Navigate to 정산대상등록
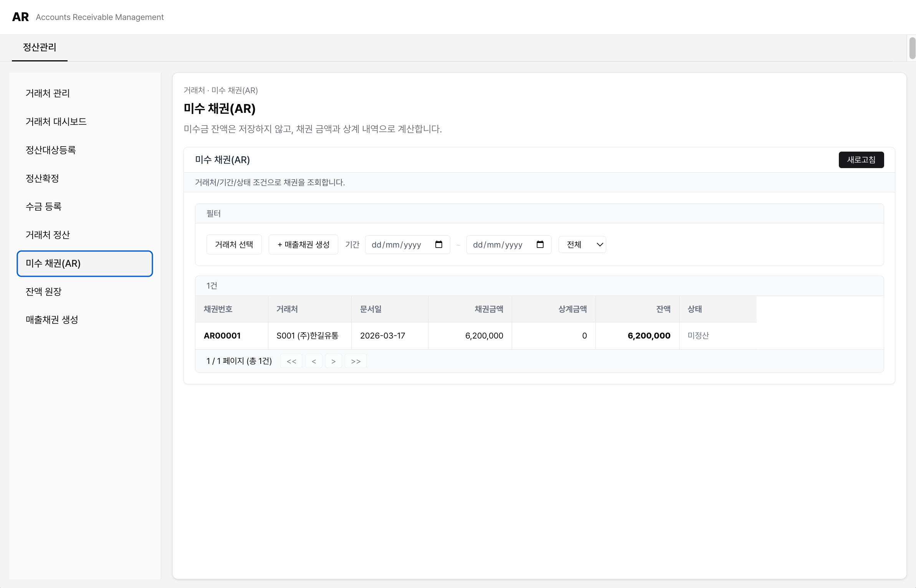This screenshot has height=588, width=916. [x=51, y=150]
